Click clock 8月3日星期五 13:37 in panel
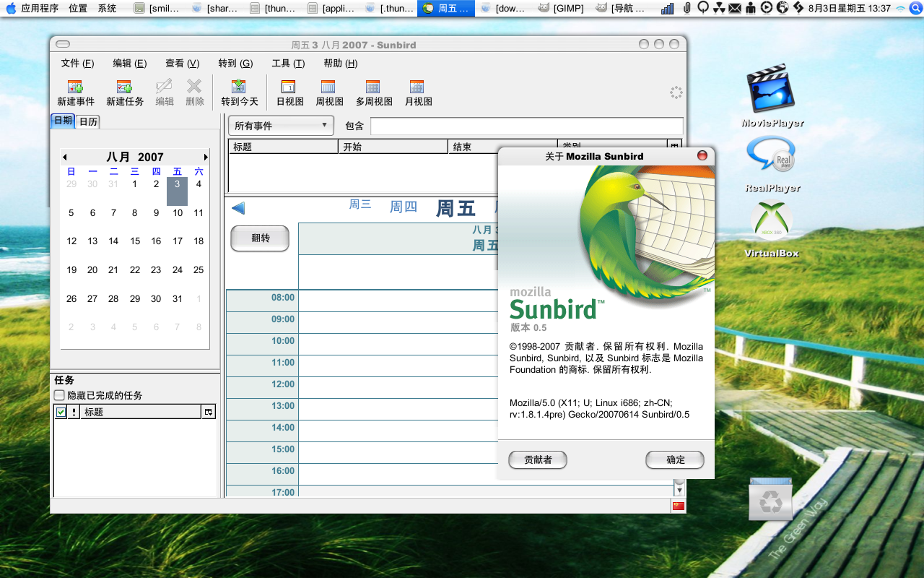924x578 pixels. [850, 9]
